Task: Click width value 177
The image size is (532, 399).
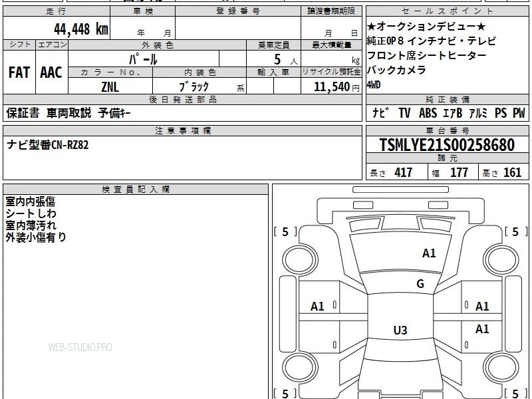Action: 459,173
